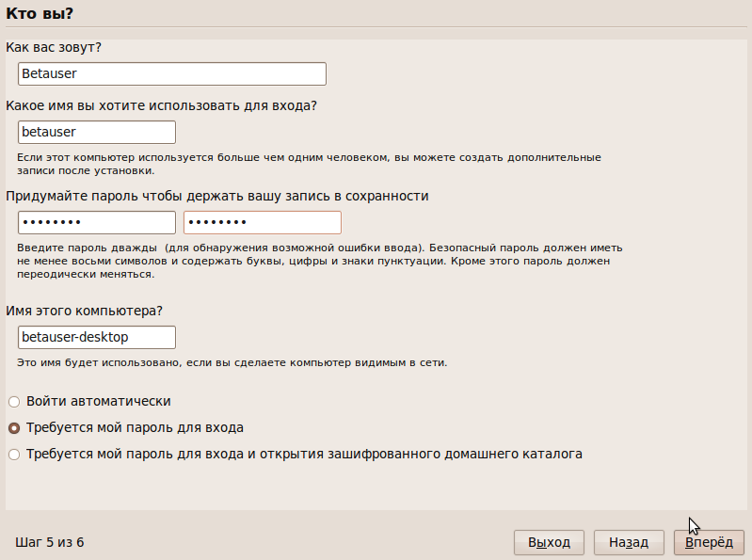The image size is (752, 560).
Task: Select the «Войти автоматически» radio option
Action: 89,401
